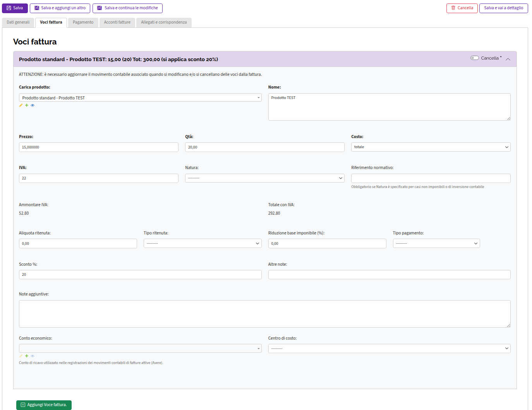Open the Centro di costo dropdown

pos(389,348)
